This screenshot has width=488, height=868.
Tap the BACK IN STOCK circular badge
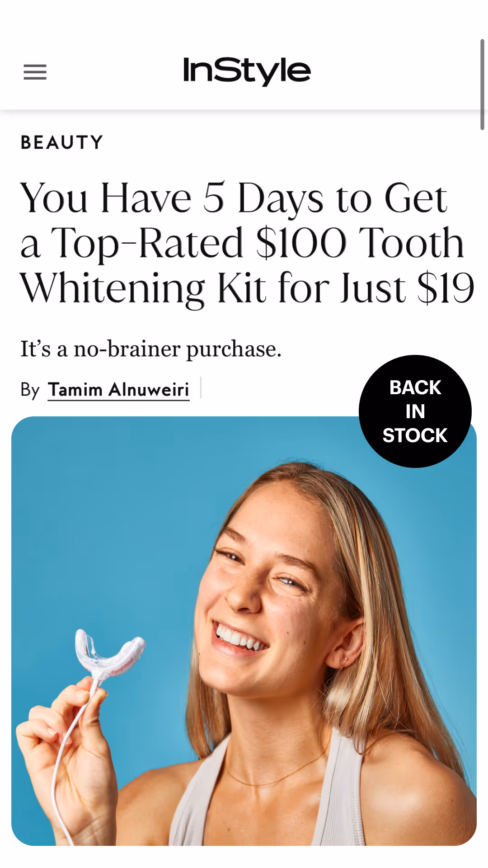pyautogui.click(x=415, y=411)
